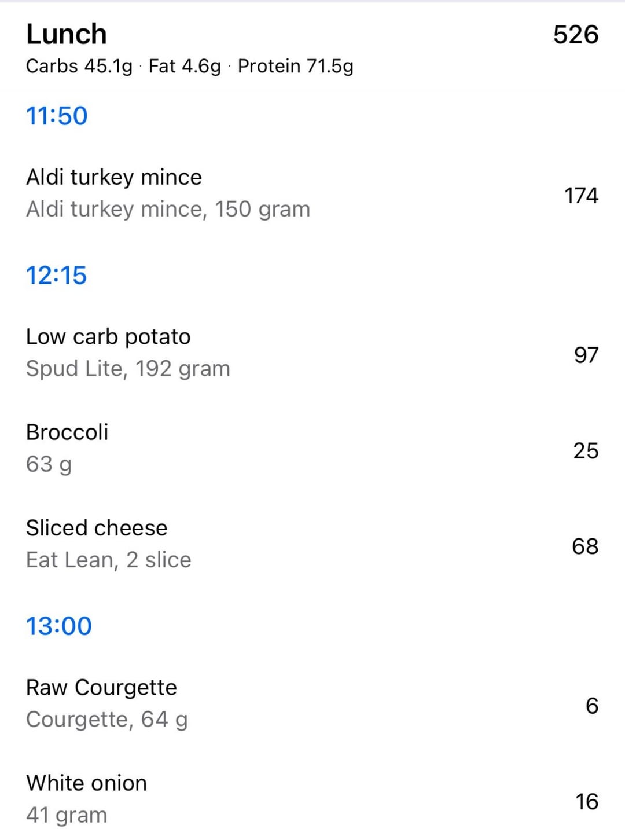Image resolution: width=625 pixels, height=840 pixels.
Task: Tap the Lunch meal header
Action: tap(67, 35)
